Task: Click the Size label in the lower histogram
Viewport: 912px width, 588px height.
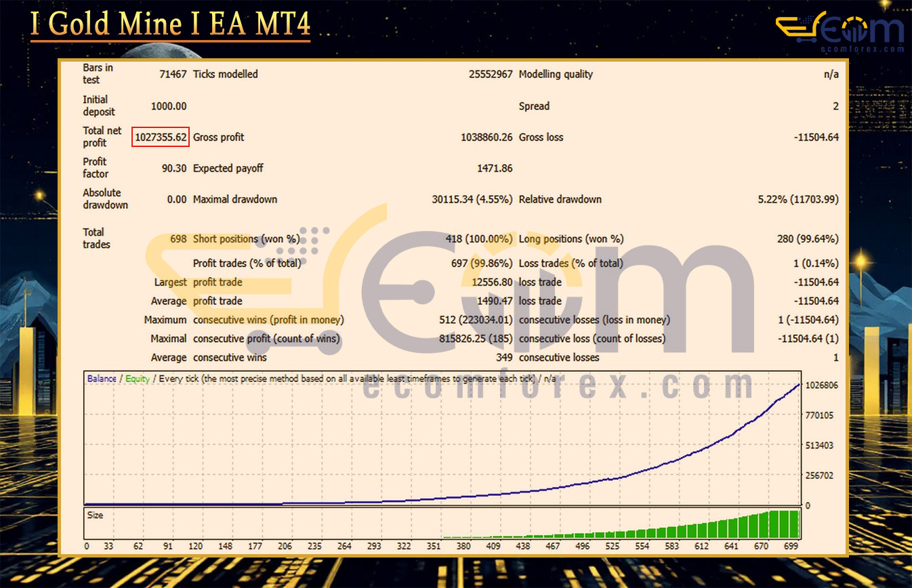Action: click(x=96, y=516)
